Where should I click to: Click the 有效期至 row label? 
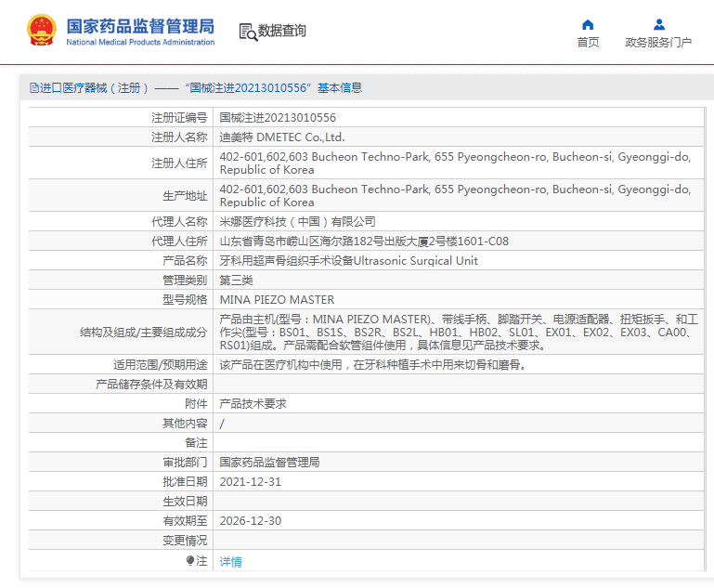point(185,520)
